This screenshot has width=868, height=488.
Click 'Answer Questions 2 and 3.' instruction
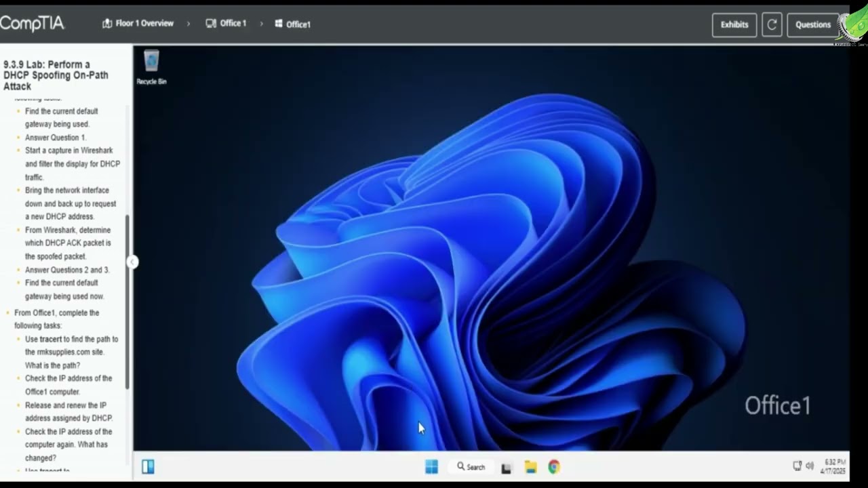[x=67, y=270]
